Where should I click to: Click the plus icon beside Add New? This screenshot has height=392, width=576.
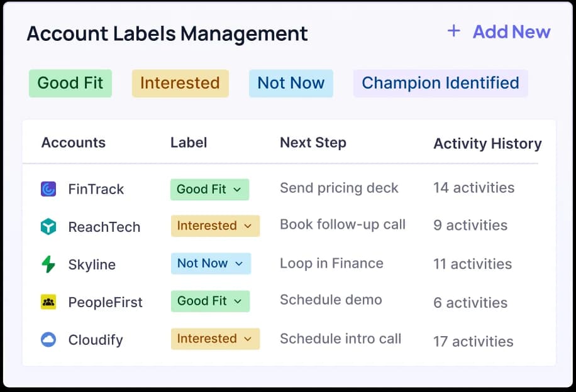coord(454,31)
